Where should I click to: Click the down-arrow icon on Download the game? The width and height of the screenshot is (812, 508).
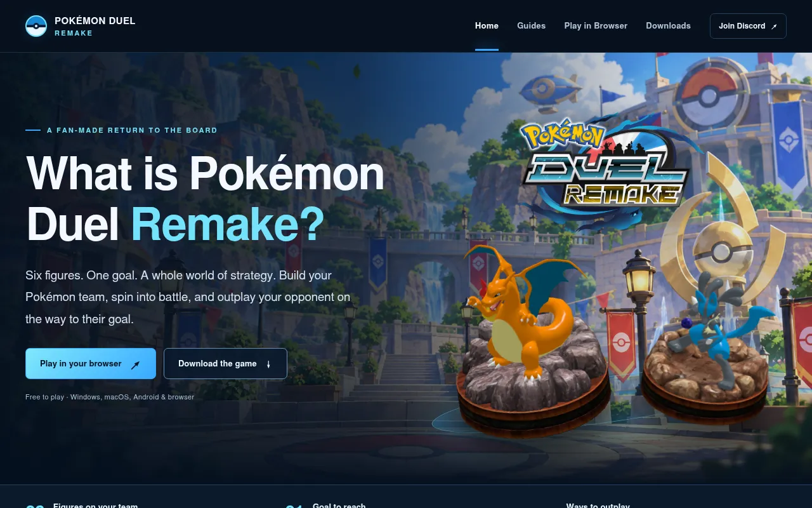(x=268, y=364)
